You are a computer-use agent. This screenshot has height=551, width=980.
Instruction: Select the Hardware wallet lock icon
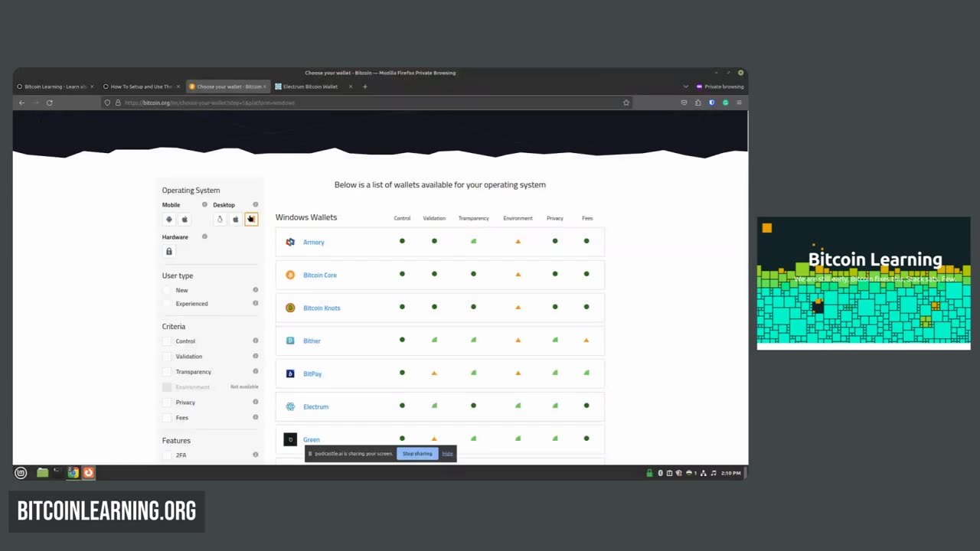point(169,251)
